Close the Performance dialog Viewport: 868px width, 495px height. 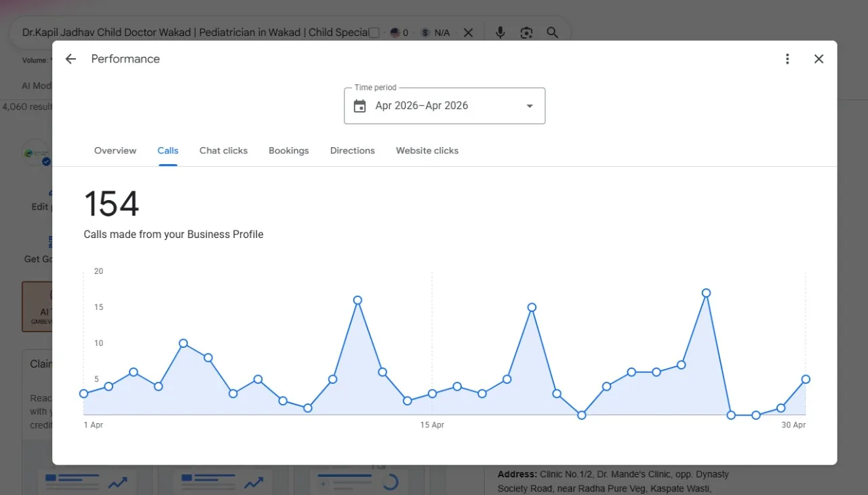(x=818, y=59)
